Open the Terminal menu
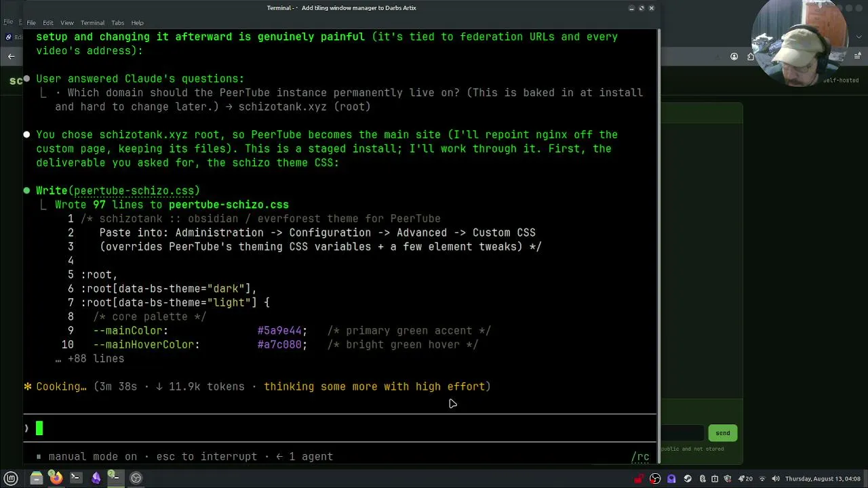The image size is (868, 488). tap(92, 22)
